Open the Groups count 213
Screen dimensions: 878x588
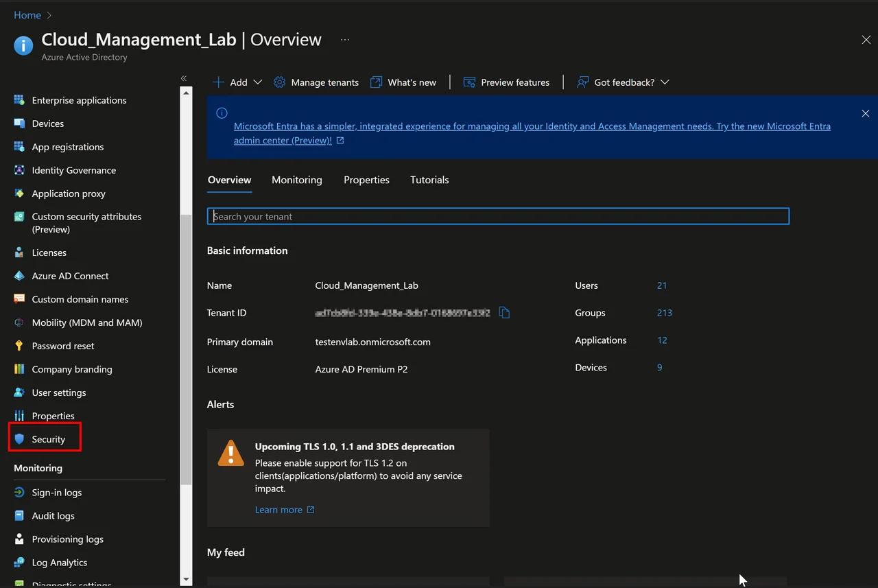pos(664,313)
